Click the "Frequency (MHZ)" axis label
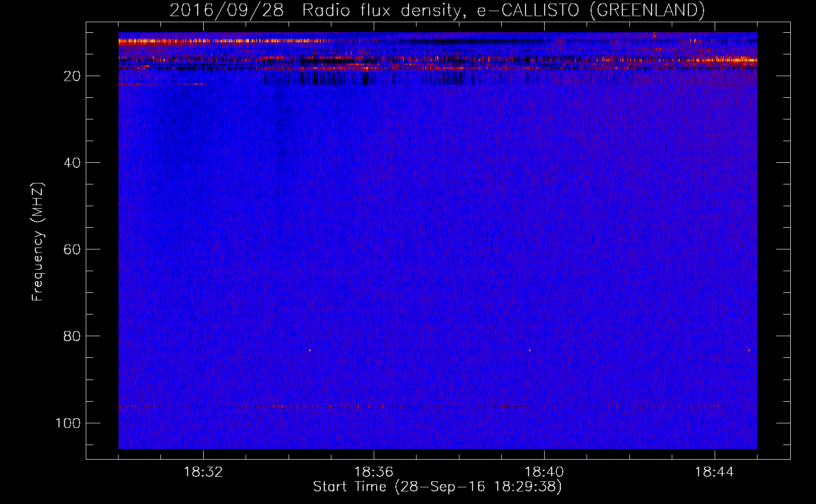Image resolution: width=816 pixels, height=504 pixels. coord(38,242)
